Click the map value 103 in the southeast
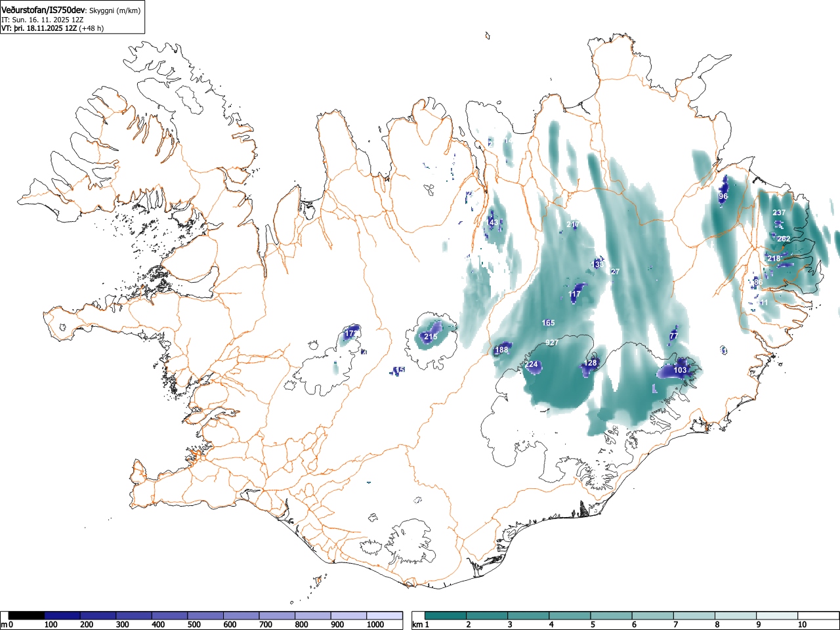 680,370
